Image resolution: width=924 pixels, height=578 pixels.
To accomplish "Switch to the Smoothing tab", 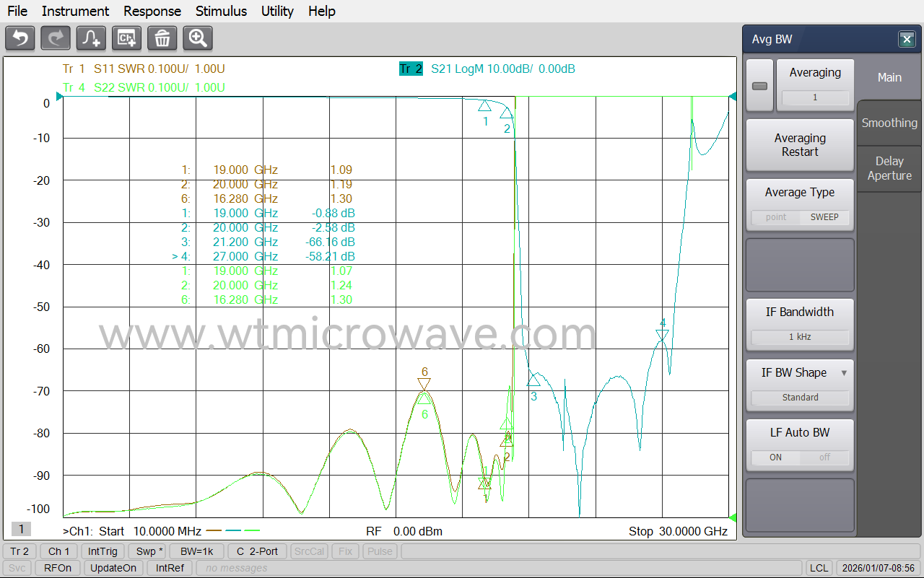I will click(x=889, y=123).
